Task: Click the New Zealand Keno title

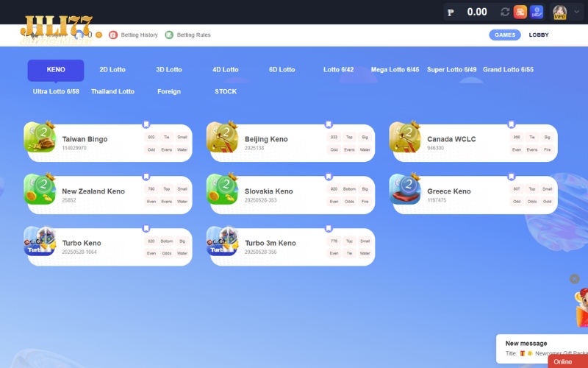Action: (93, 191)
